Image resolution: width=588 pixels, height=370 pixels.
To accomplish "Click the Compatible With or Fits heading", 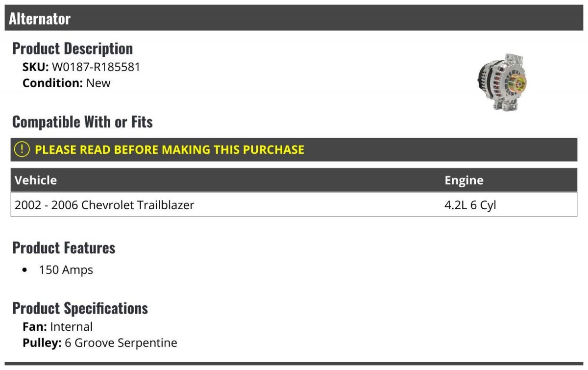I will coord(82,122).
